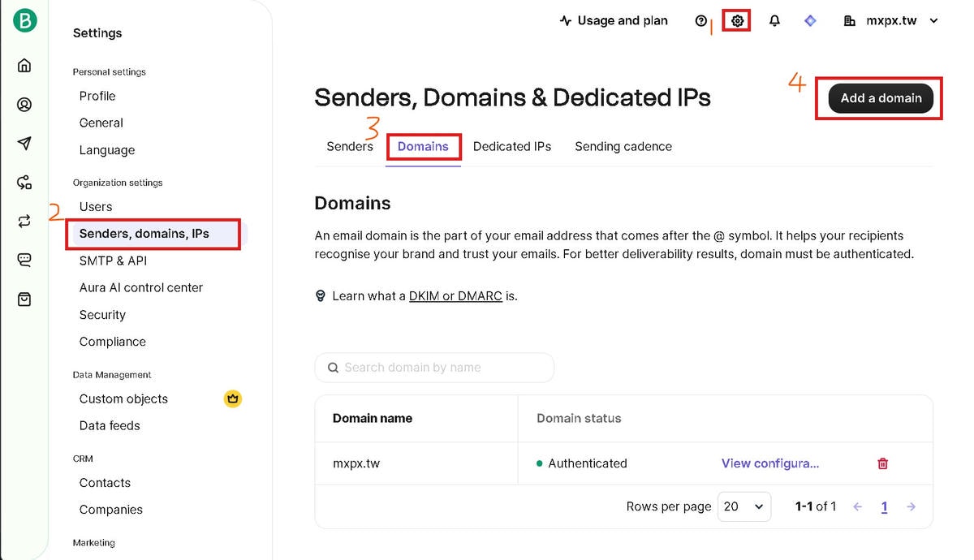Open the notifications bell icon
Viewport: 974px width, 560px height.
(x=774, y=21)
